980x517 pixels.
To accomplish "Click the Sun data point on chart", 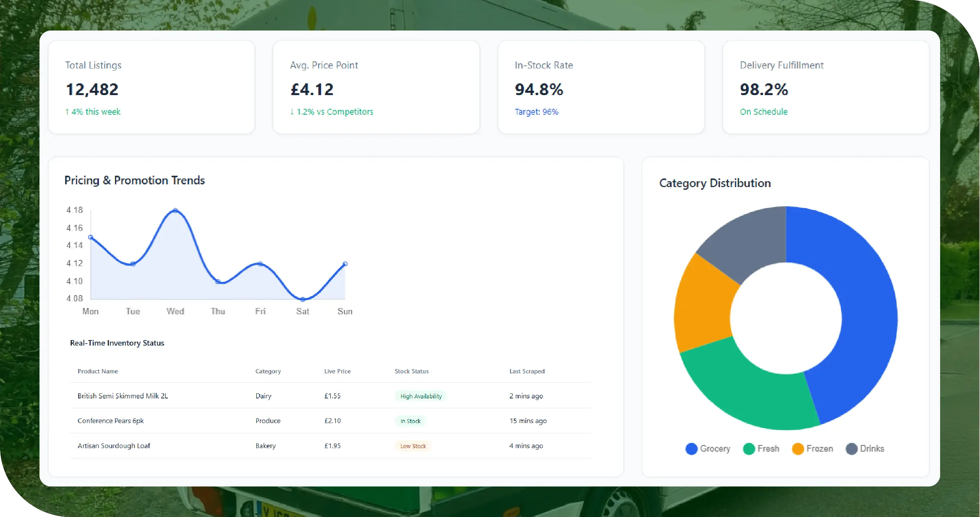I will 345,264.
